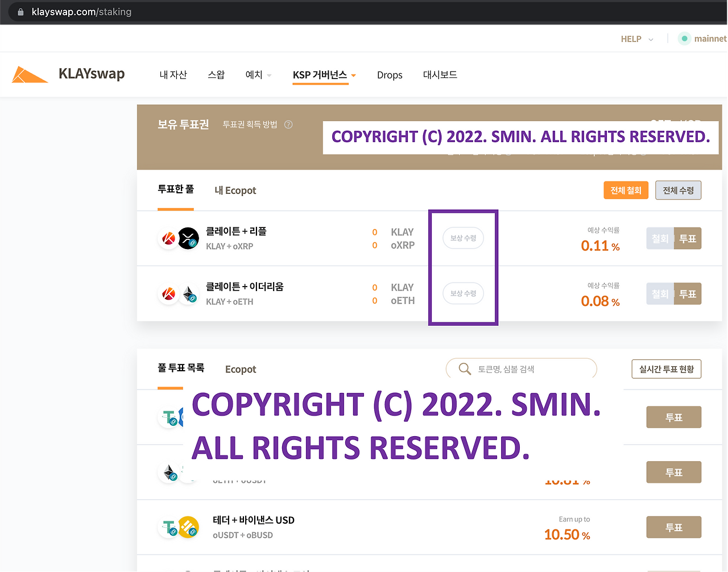Click the lock icon in address bar
Viewport: 728px width, 572px height.
20,12
